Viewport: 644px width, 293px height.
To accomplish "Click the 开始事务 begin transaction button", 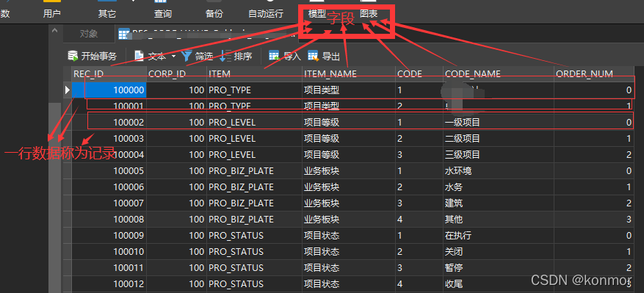I will click(x=92, y=56).
